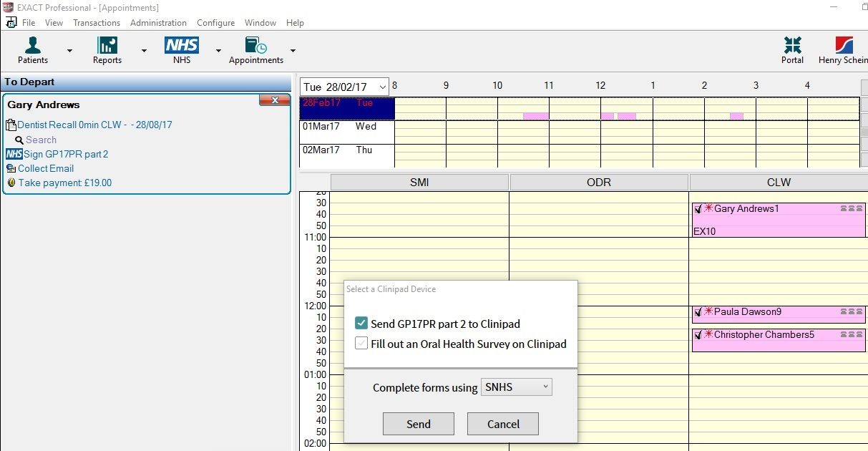868x451 pixels.
Task: Click the Search magnifier for Gary Andrews
Action: click(x=19, y=140)
